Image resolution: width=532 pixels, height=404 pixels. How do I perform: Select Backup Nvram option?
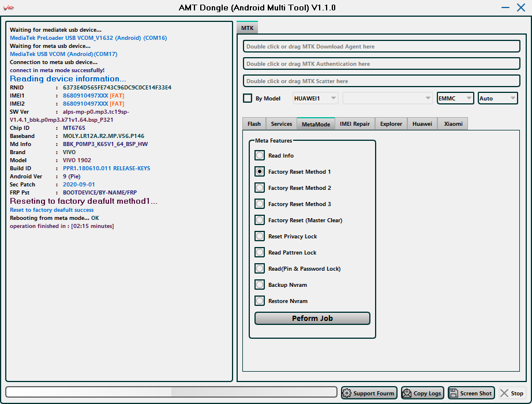pos(260,285)
